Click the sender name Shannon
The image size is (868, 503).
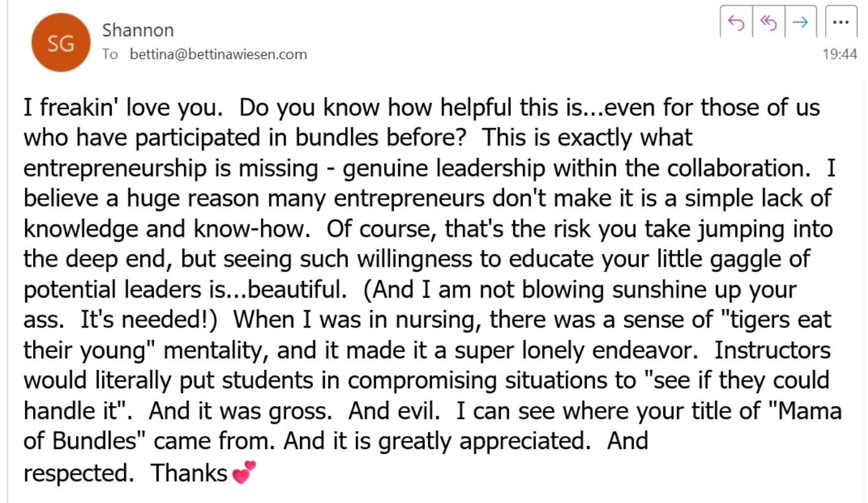(x=138, y=30)
